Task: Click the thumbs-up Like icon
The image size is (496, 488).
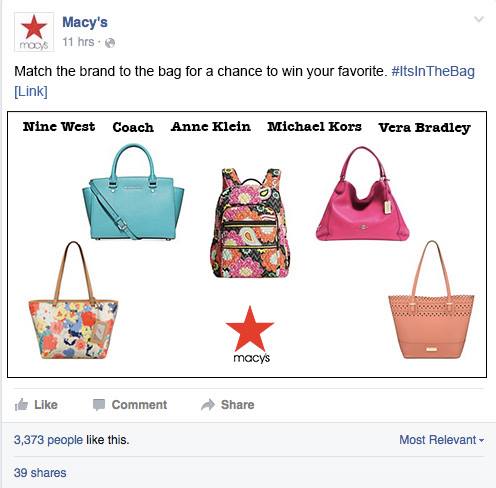Action: pos(21,405)
